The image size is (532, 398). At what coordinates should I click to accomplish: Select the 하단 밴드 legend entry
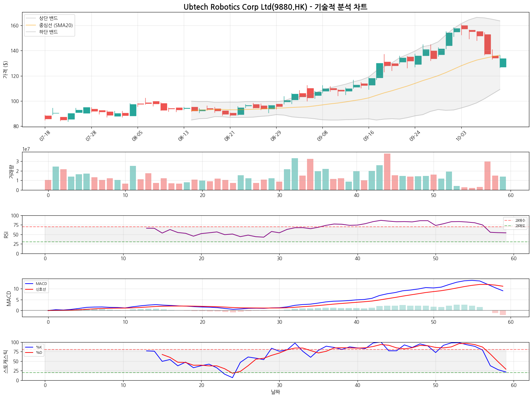coord(49,32)
